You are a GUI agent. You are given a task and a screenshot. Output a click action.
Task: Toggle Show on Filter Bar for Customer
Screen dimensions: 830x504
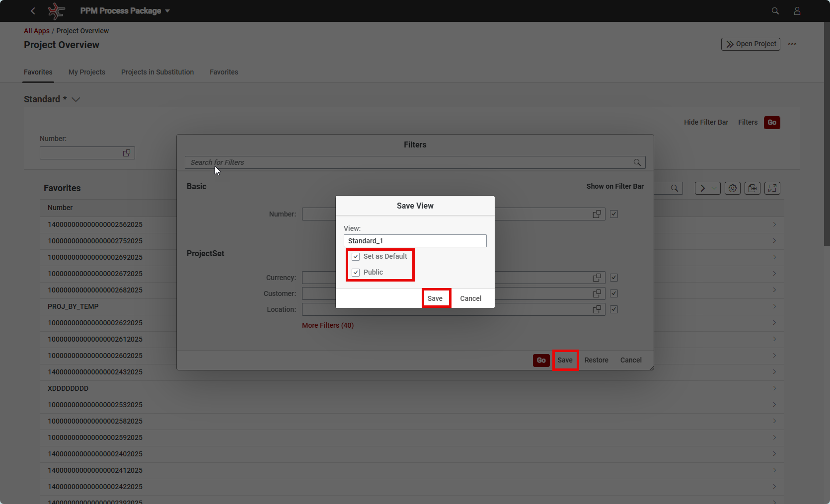tap(614, 293)
